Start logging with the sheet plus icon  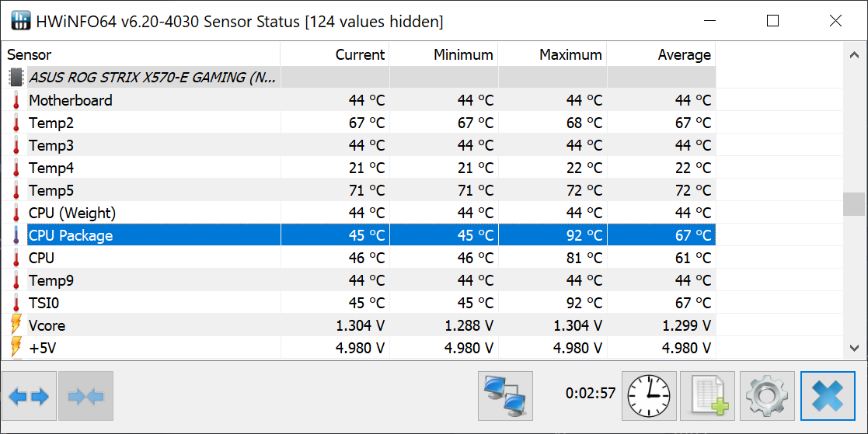[x=707, y=396]
